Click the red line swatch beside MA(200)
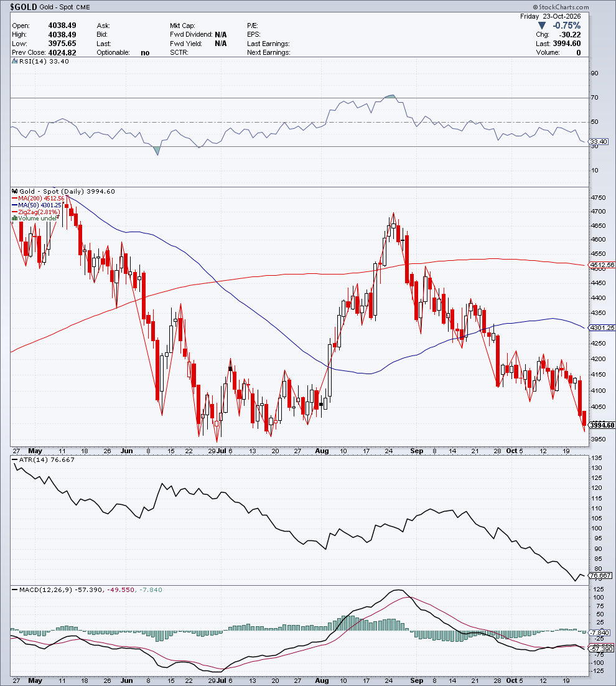616x686 pixels. pyautogui.click(x=14, y=199)
